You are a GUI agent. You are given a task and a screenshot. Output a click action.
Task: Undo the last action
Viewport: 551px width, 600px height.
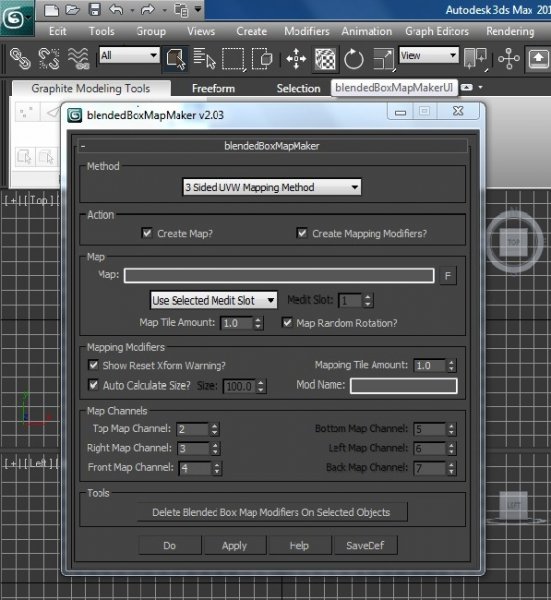[x=116, y=10]
